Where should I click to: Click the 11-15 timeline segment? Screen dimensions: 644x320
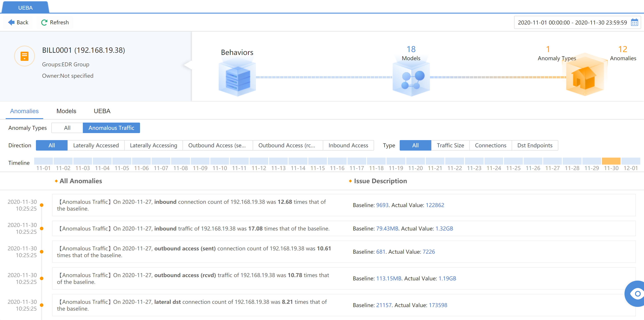point(317,161)
